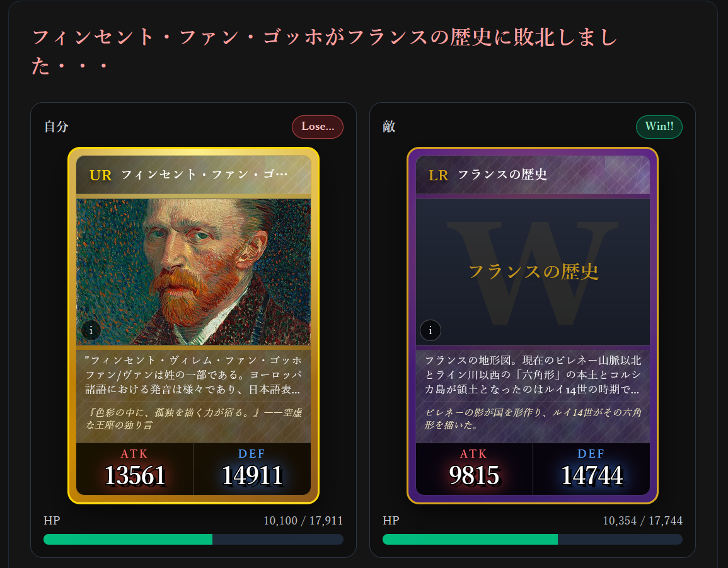728x568 pixels.
Task: Click the UR rarity label on player's card
Action: 101,175
